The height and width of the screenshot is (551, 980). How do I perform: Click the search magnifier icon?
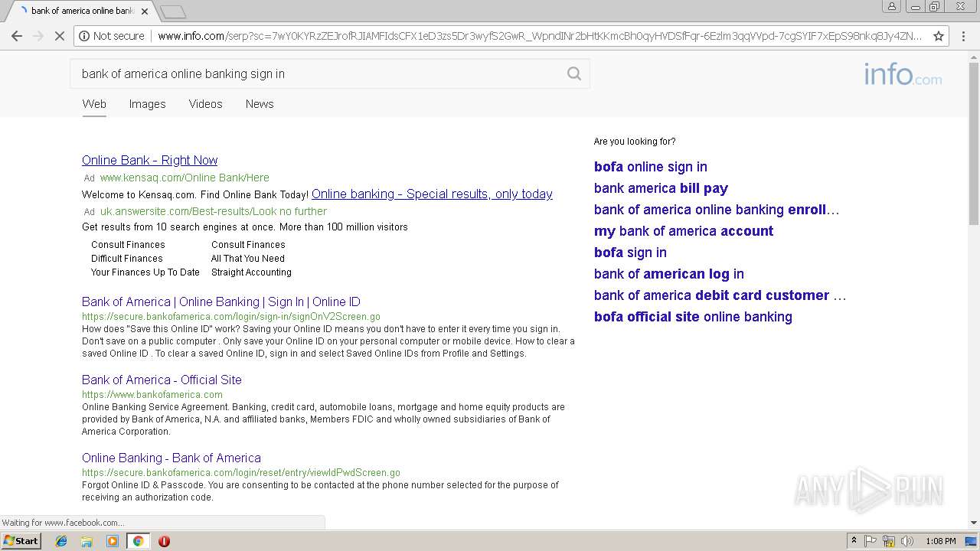pos(573,73)
